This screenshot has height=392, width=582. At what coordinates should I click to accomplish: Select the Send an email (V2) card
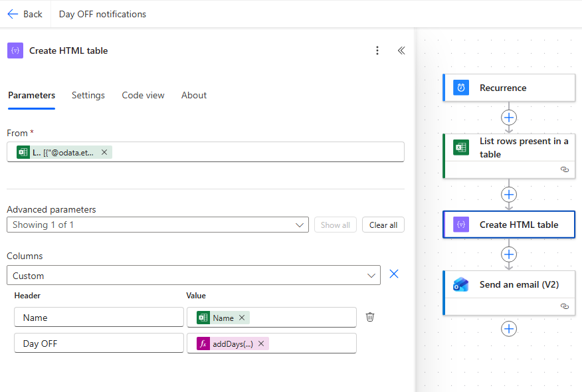tap(509, 293)
